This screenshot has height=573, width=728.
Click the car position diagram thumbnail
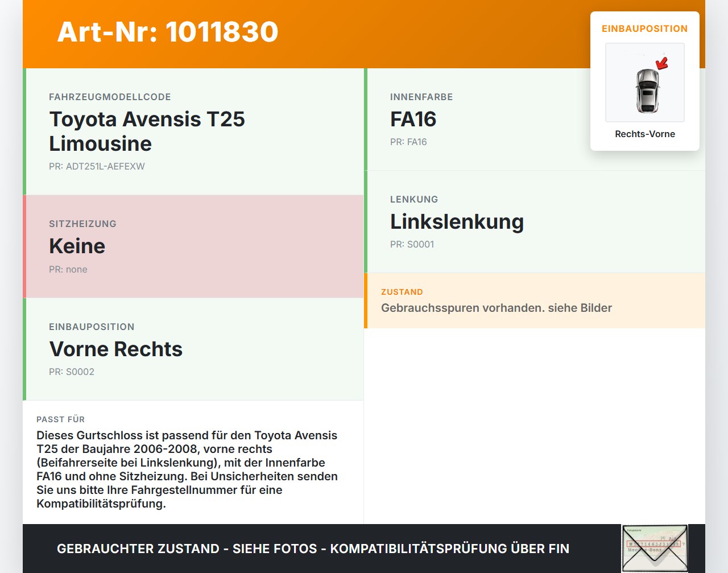(x=645, y=83)
